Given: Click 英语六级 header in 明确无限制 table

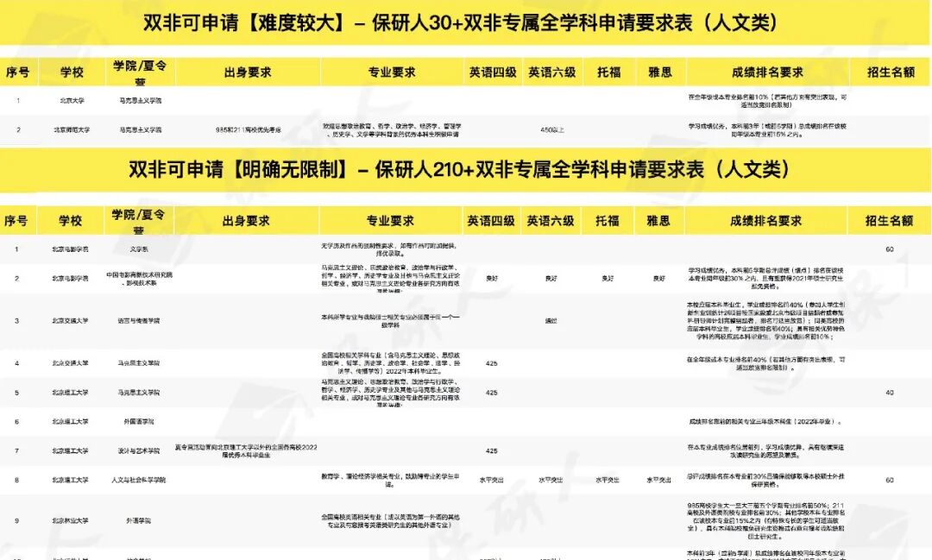Looking at the screenshot, I should [x=551, y=221].
